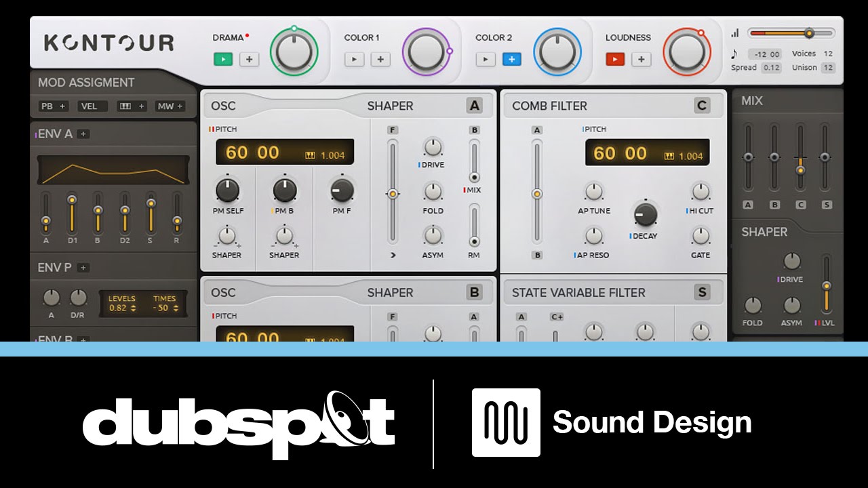The height and width of the screenshot is (488, 868).
Task: Click the OSC A pitch display 60 00
Action: [x=252, y=152]
